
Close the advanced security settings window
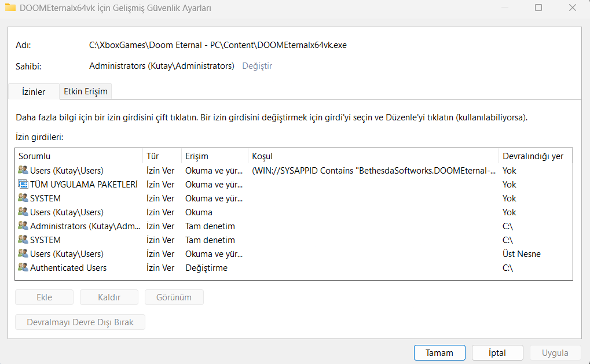click(572, 8)
